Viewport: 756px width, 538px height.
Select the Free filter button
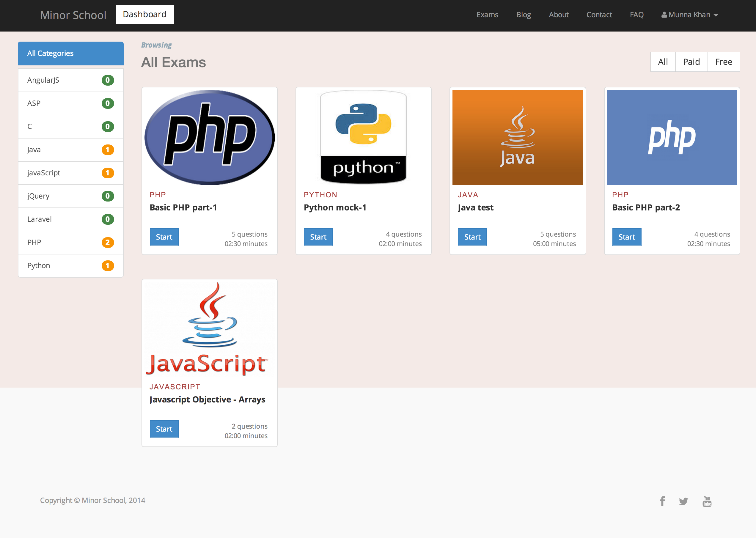[724, 62]
